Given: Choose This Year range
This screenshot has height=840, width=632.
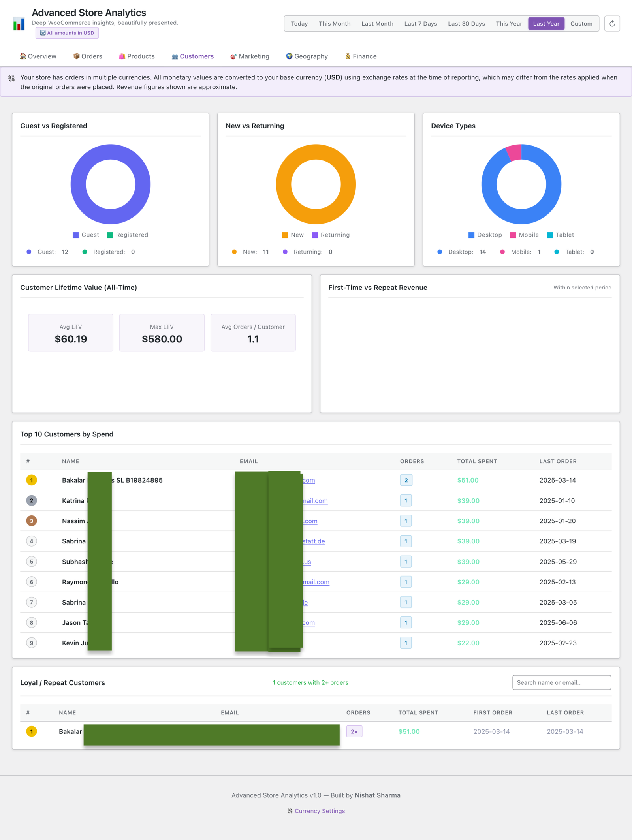Looking at the screenshot, I should [x=509, y=24].
